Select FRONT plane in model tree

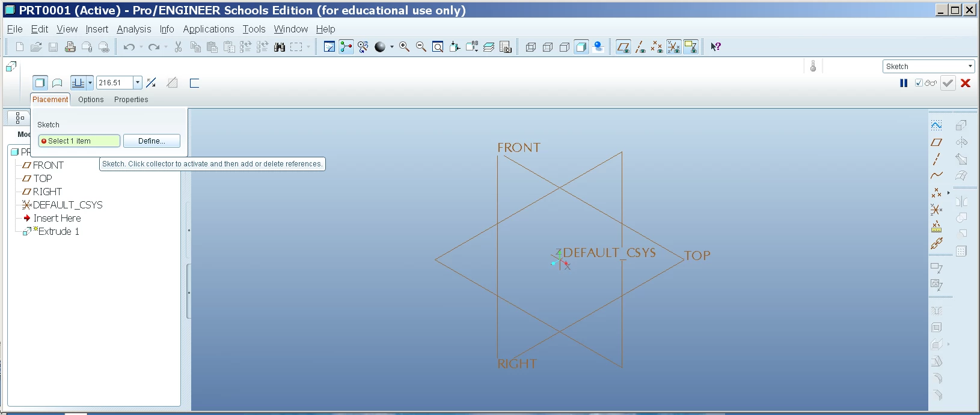tap(48, 165)
